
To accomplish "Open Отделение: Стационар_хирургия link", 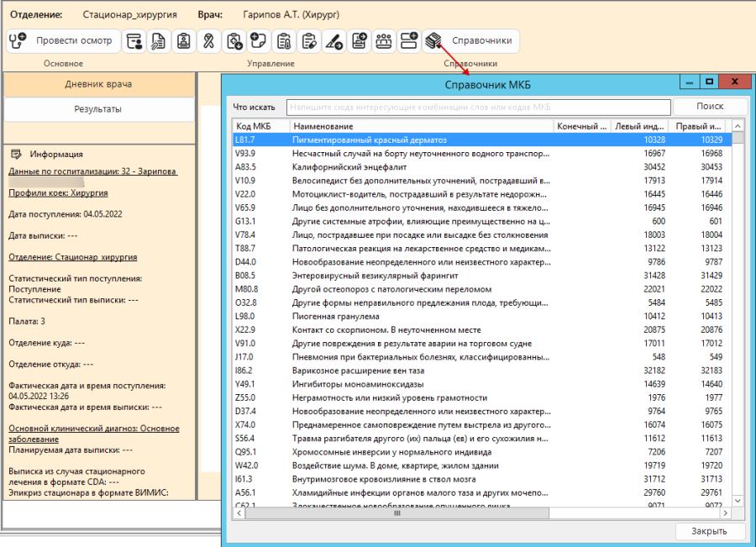I will [x=73, y=257].
